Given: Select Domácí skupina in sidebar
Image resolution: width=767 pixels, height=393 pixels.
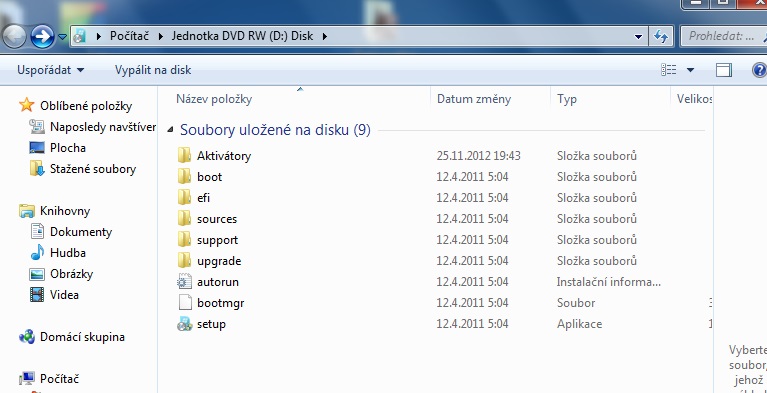Looking at the screenshot, I should click(x=82, y=337).
